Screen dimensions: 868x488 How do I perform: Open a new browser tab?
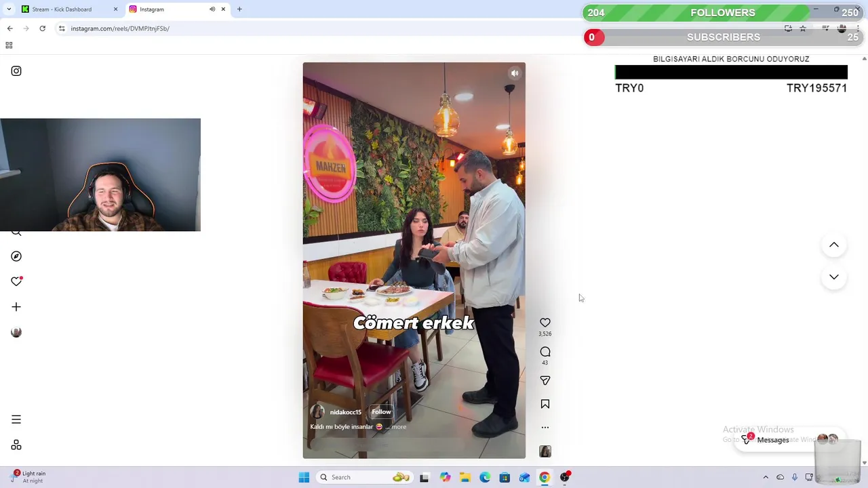(239, 9)
